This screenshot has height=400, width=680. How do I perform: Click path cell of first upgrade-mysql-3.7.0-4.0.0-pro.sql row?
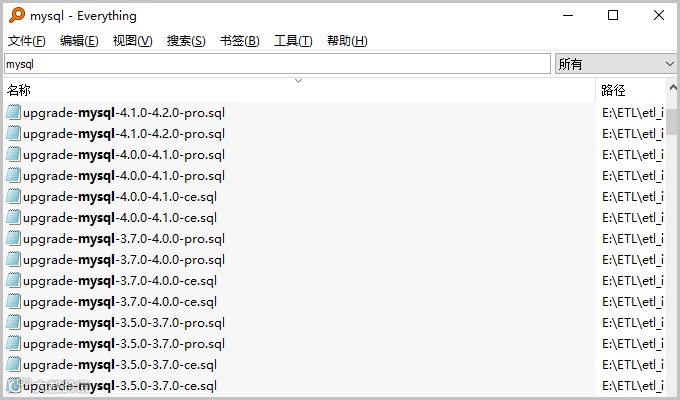633,239
